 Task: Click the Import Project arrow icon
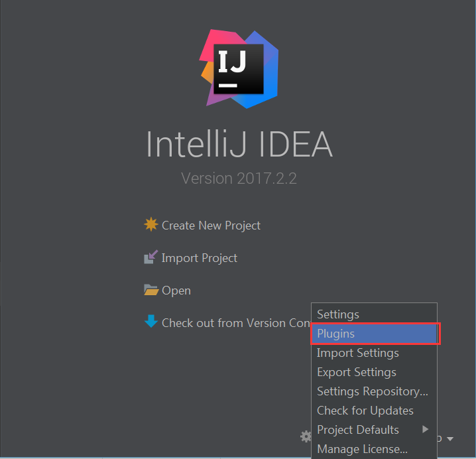click(151, 257)
